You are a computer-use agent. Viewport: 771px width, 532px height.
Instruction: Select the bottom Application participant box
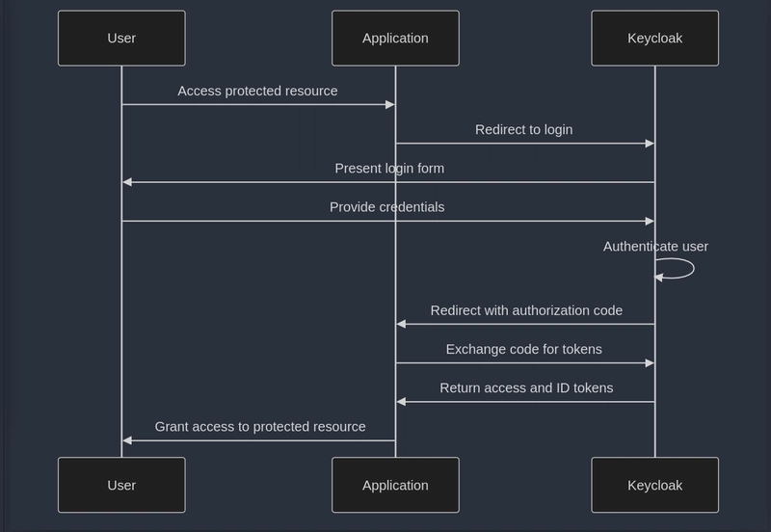click(x=395, y=486)
